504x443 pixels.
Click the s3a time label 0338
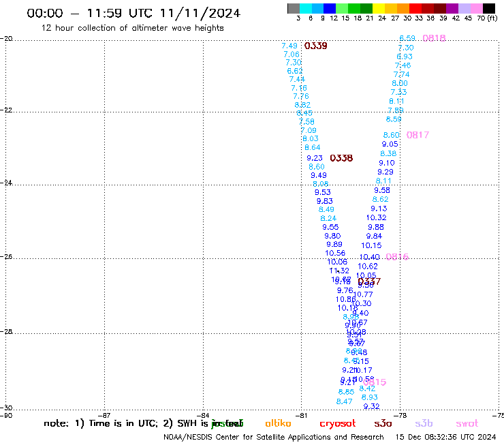(341, 158)
